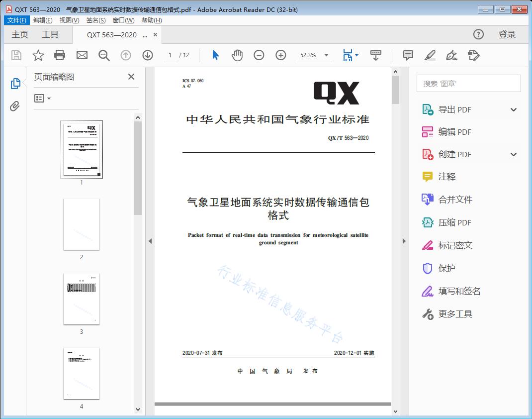Click the zoom in plus icon
The image size is (532, 419).
click(281, 55)
